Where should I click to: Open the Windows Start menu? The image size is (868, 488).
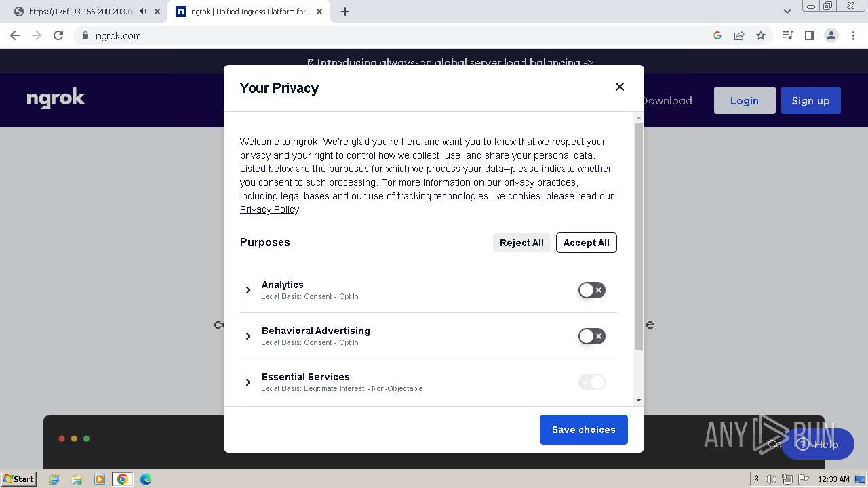coord(18,479)
